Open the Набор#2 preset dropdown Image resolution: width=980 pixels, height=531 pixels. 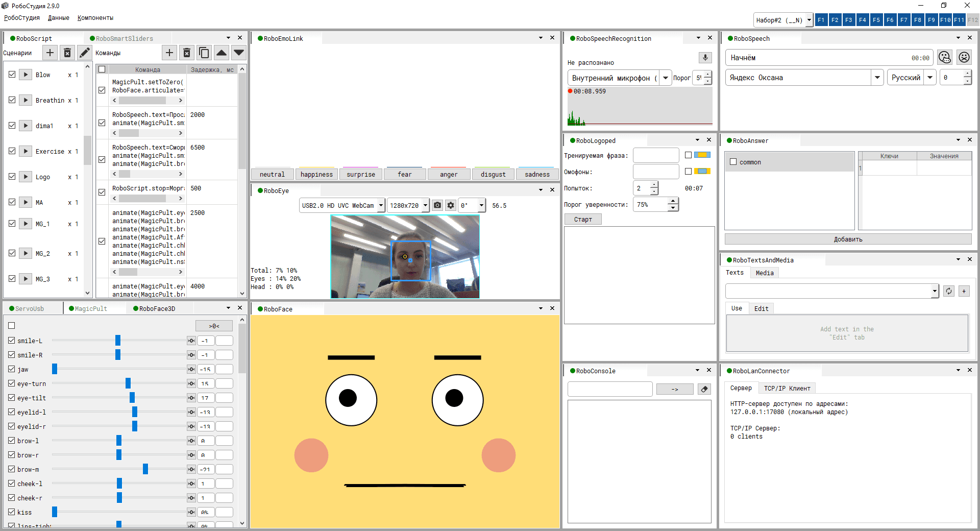click(809, 20)
